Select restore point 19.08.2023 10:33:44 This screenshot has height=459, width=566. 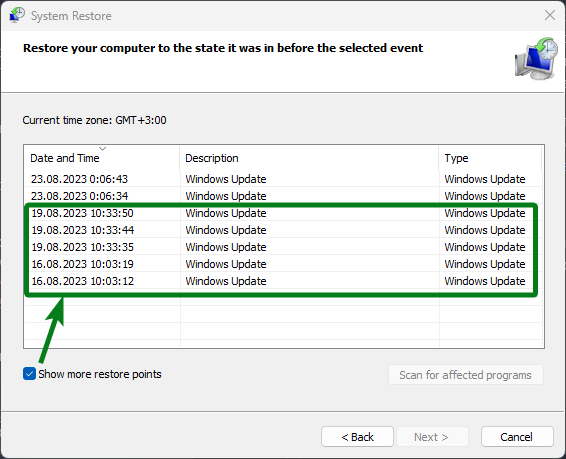[283, 230]
